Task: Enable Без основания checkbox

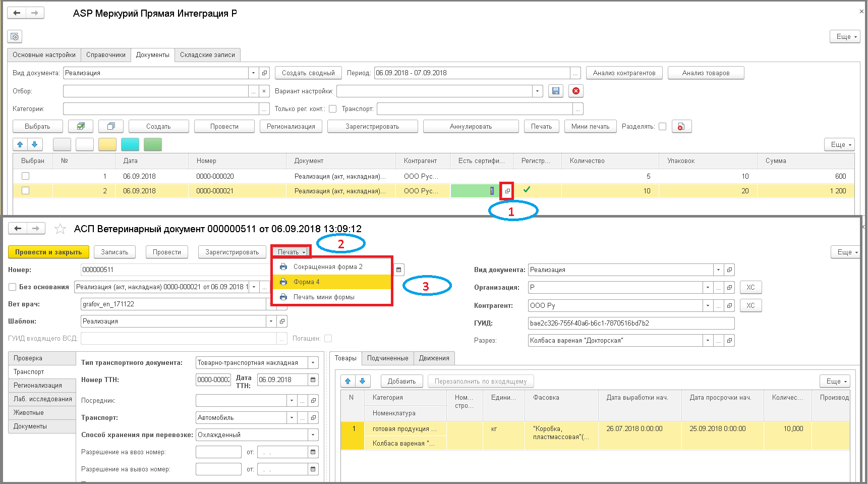Action: [x=13, y=287]
